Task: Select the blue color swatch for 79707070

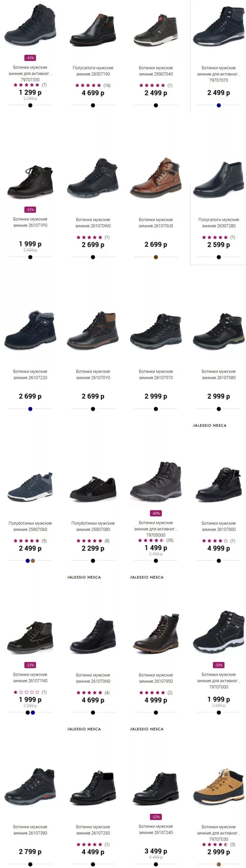Action: coord(219,105)
